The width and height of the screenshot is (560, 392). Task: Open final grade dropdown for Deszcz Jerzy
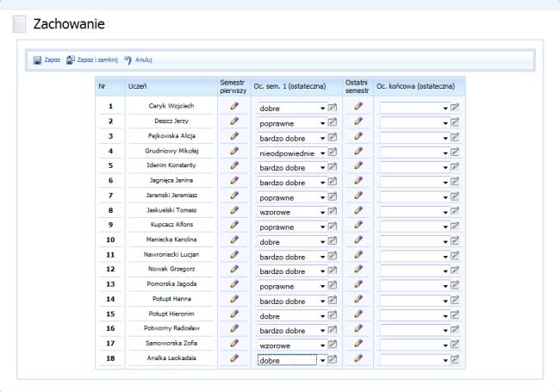coord(414,123)
